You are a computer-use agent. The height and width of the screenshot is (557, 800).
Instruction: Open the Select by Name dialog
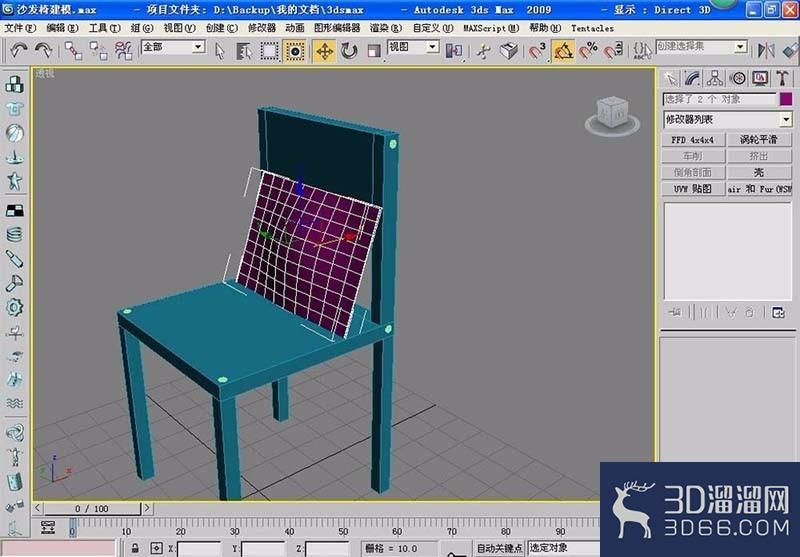click(244, 51)
